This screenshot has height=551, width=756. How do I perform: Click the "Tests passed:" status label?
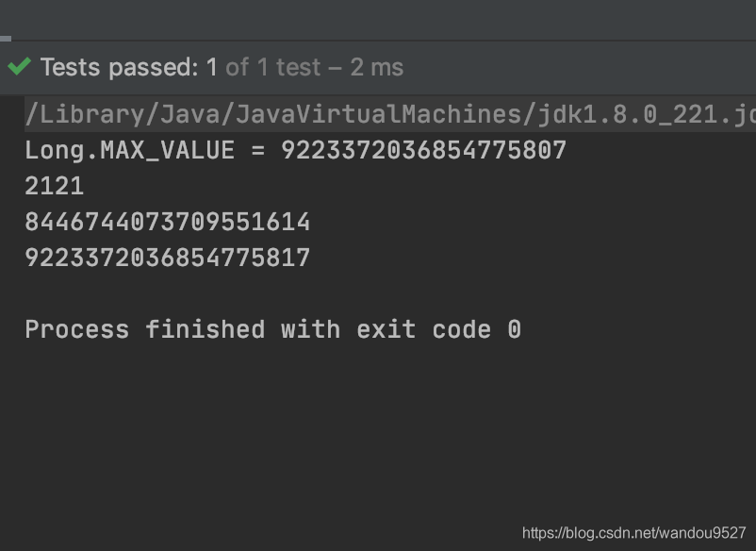point(120,68)
